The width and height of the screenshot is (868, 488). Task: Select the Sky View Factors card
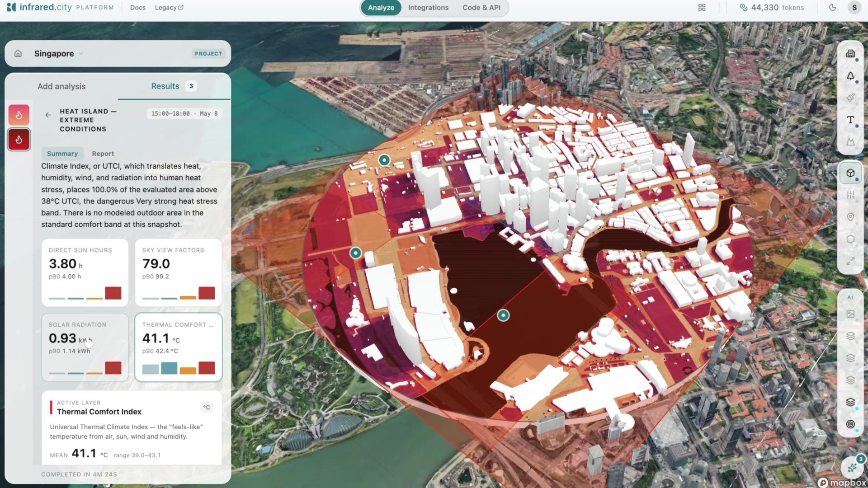(x=178, y=272)
